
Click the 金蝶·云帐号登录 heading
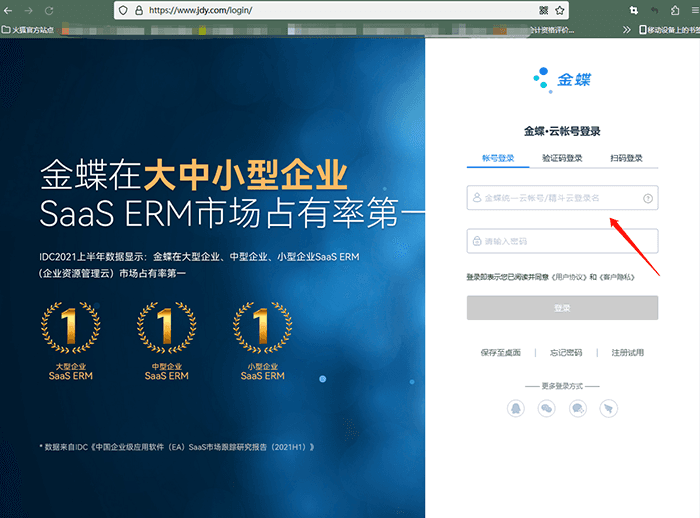[562, 131]
